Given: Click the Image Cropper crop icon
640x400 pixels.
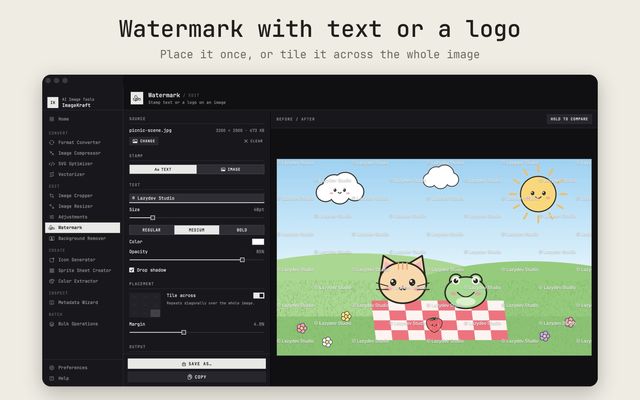Looking at the screenshot, I should 52,196.
